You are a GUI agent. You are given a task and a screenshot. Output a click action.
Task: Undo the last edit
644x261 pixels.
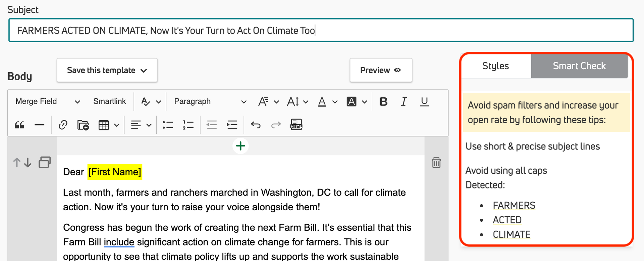pyautogui.click(x=256, y=125)
